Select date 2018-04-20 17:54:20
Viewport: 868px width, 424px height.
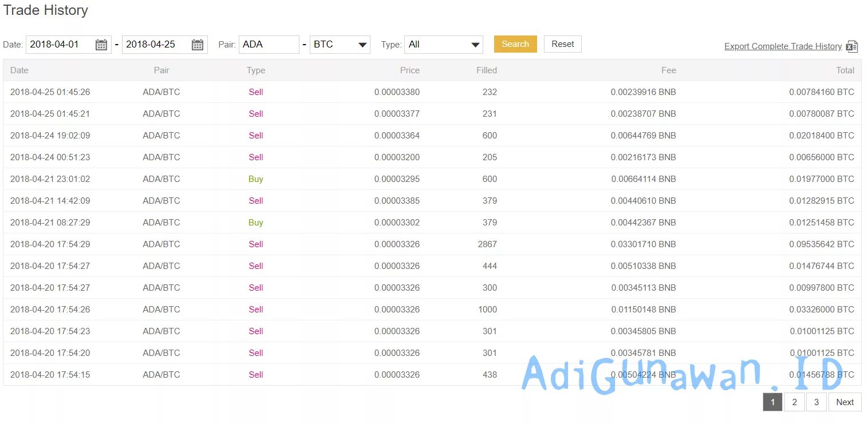tap(50, 353)
